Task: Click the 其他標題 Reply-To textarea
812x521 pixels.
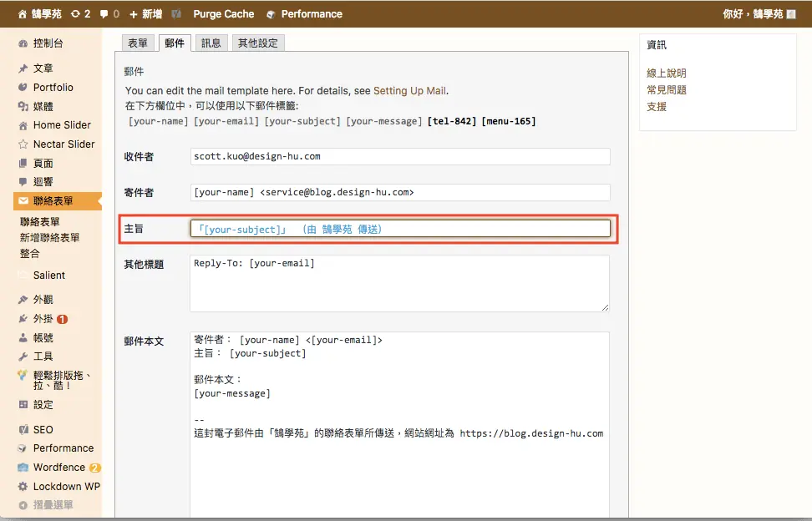Action: tap(399, 284)
